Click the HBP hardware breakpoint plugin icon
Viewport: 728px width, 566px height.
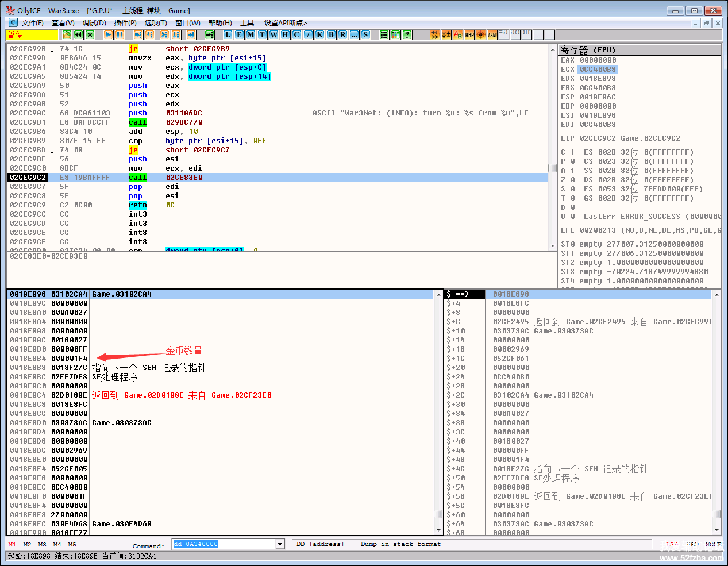(469, 34)
